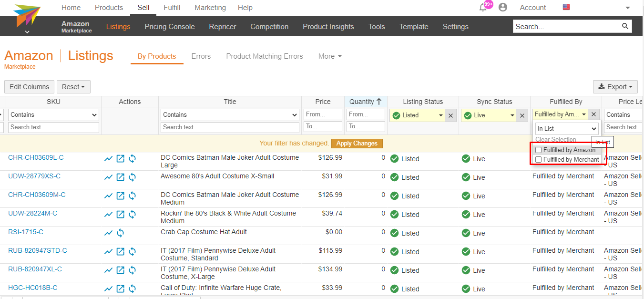The width and height of the screenshot is (644, 299).
Task: Click the Apply Changes button
Action: tap(357, 144)
